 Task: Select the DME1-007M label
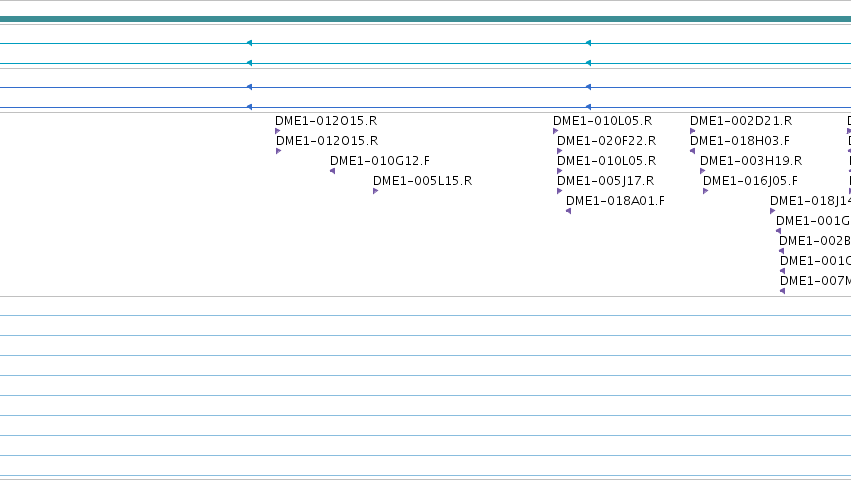(815, 281)
